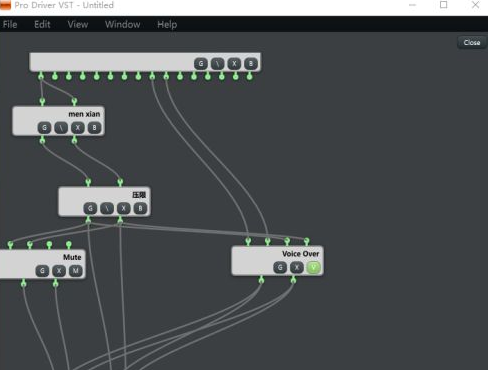Image resolution: width=488 pixels, height=370 pixels.
Task: Click the fourth input pin of Mute node
Action: point(69,245)
